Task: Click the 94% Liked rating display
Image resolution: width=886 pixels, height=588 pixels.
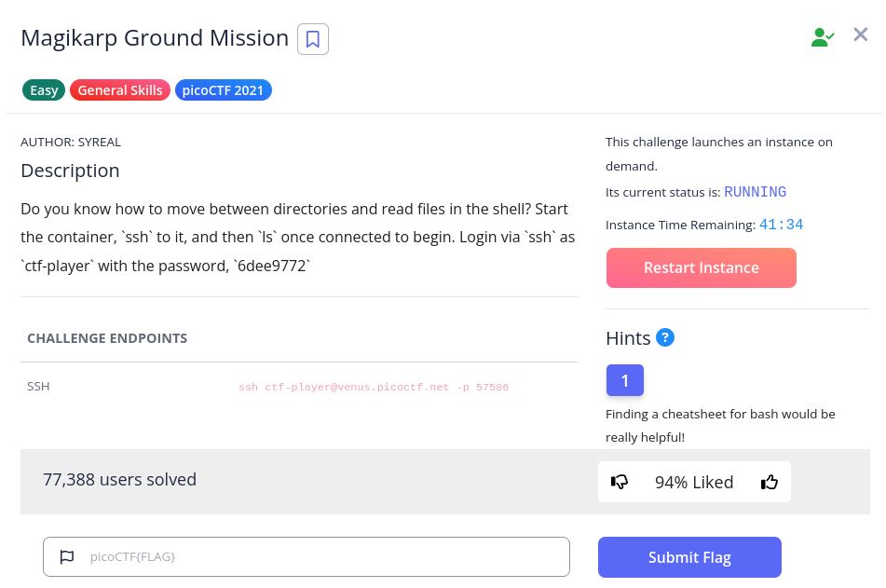Action: pyautogui.click(x=694, y=482)
